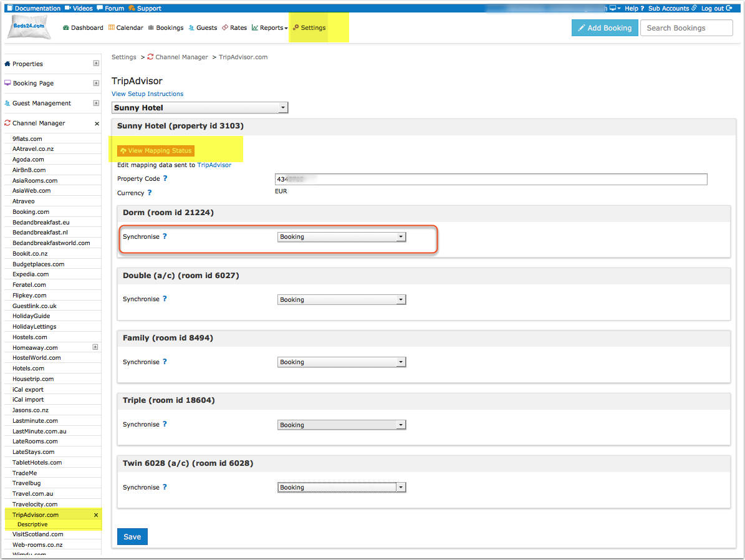745x560 pixels.
Task: Click Synchronise help icon for Twin 6028
Action: click(x=165, y=487)
